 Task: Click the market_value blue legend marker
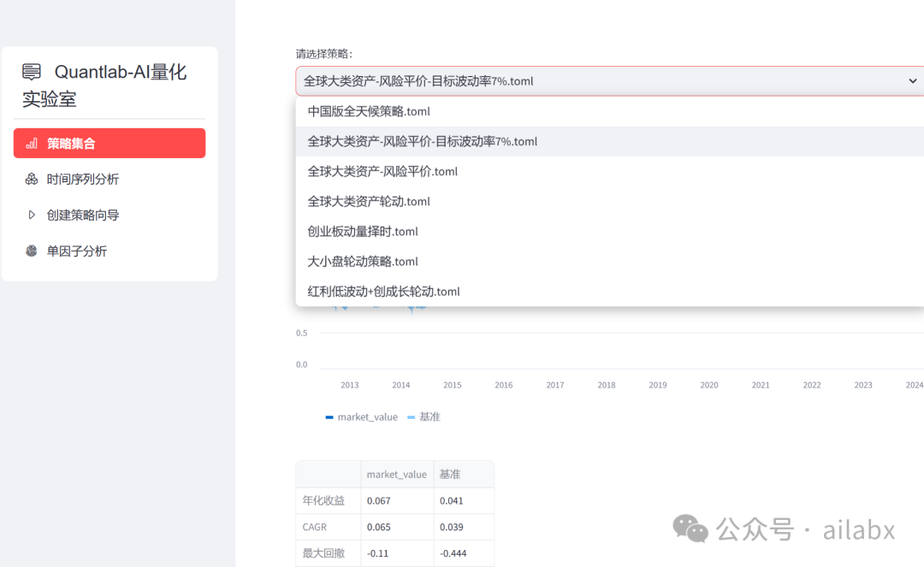click(x=329, y=416)
